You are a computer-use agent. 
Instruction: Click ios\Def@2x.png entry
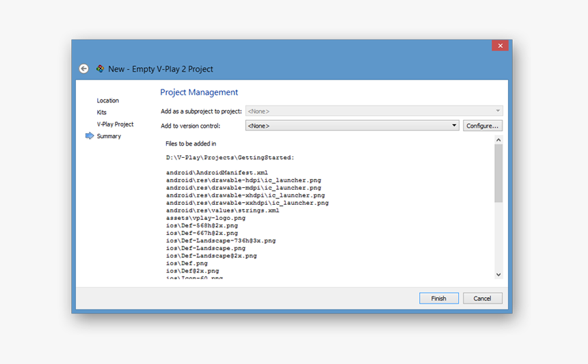192,270
